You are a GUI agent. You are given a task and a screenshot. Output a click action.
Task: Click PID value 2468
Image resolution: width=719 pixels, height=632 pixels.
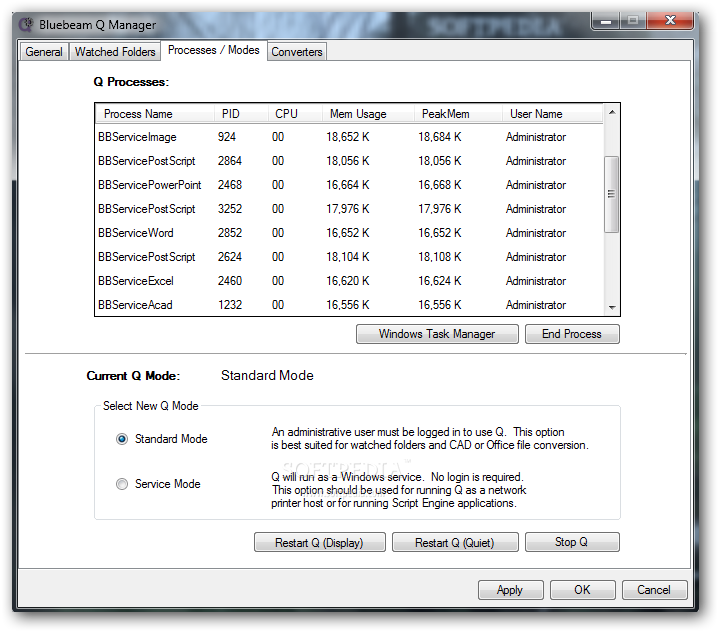230,185
